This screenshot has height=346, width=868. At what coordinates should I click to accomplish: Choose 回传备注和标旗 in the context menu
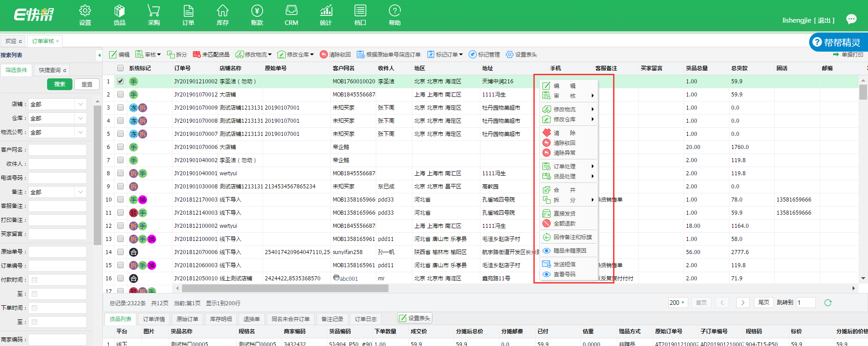[569, 237]
